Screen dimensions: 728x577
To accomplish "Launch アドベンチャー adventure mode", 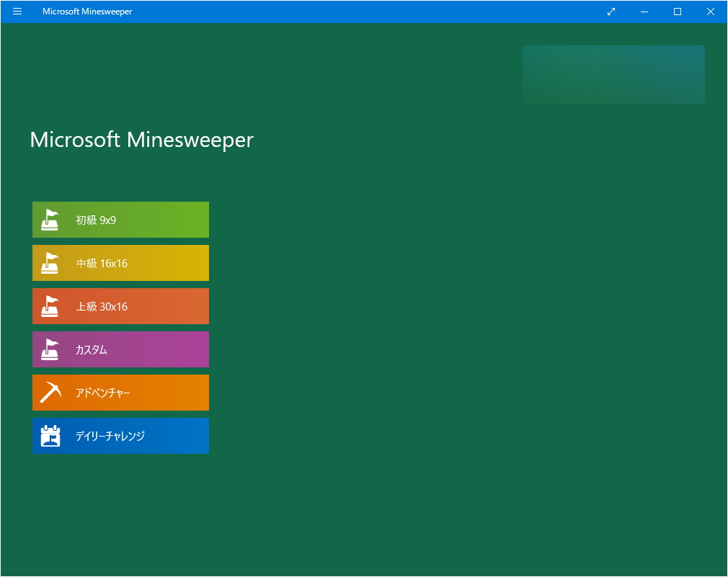I will 120,392.
